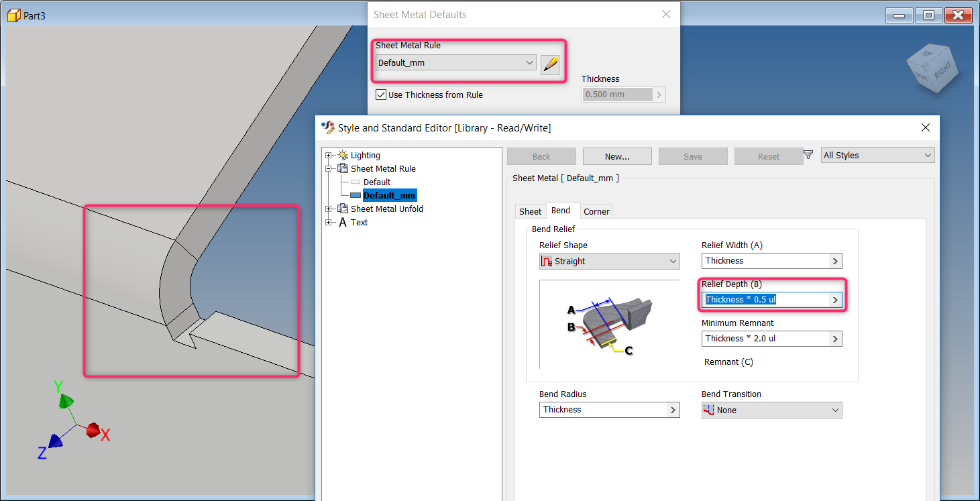Click the Reset button
This screenshot has height=501, width=980.
pyautogui.click(x=769, y=156)
